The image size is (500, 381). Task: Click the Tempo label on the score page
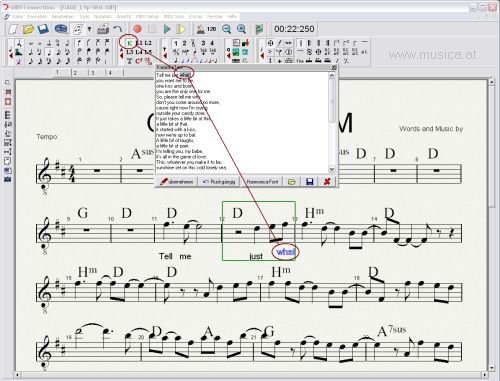coord(47,137)
